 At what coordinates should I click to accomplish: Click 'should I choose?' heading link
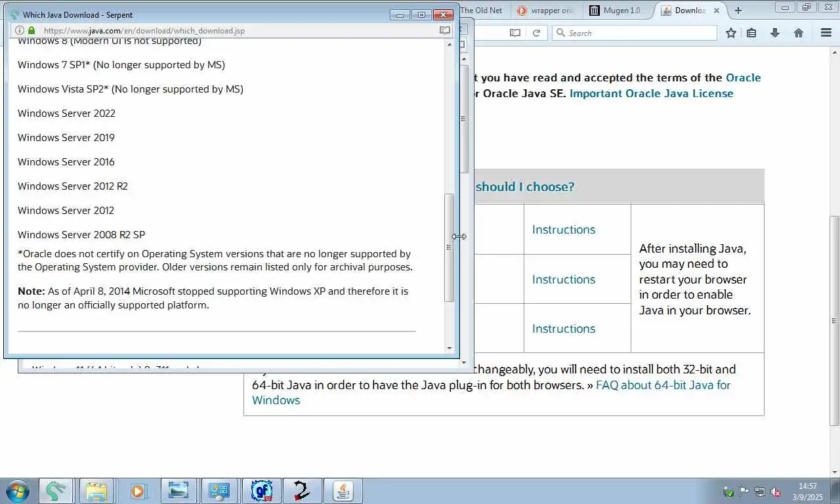click(525, 186)
